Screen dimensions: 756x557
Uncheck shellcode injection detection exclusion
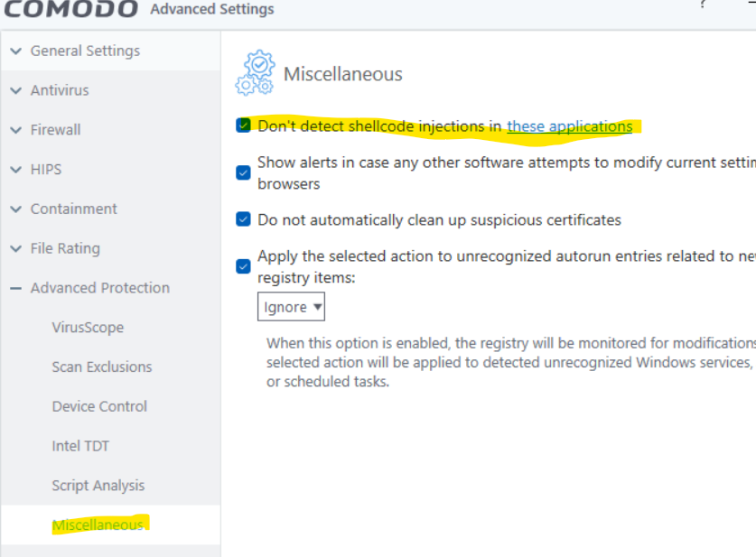pyautogui.click(x=243, y=125)
